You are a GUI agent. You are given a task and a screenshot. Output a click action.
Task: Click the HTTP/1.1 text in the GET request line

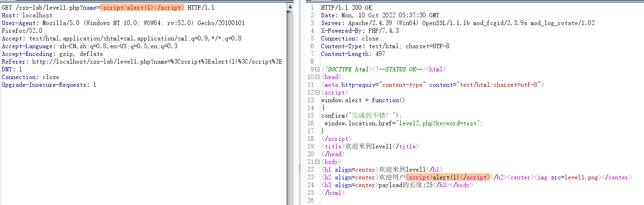coord(201,8)
